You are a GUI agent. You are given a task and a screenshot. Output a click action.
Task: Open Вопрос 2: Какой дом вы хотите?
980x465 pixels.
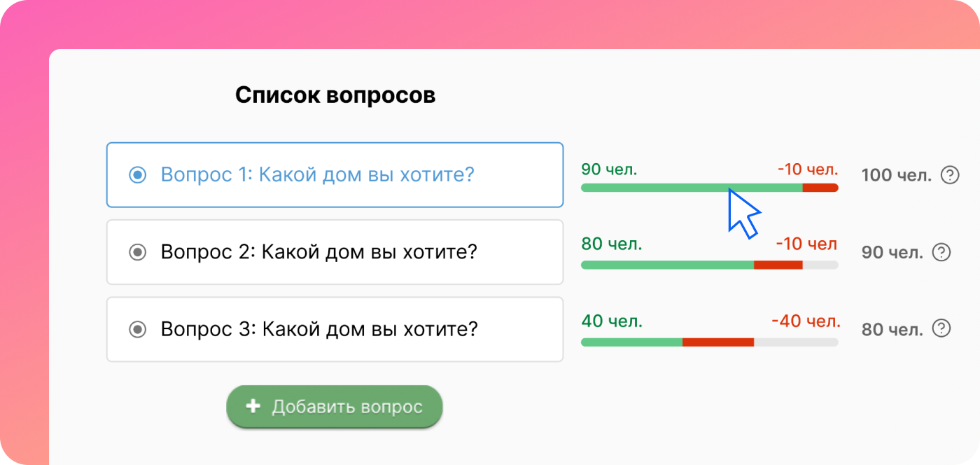point(335,252)
